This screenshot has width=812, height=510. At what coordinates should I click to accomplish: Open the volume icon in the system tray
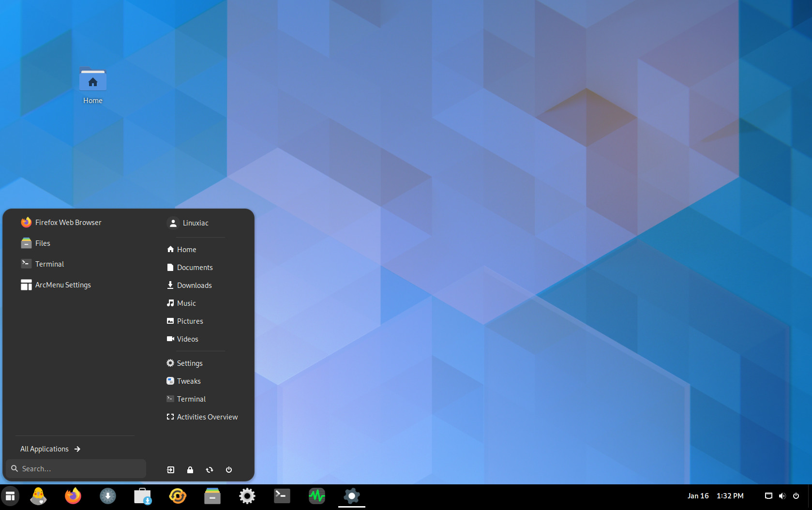(x=782, y=496)
